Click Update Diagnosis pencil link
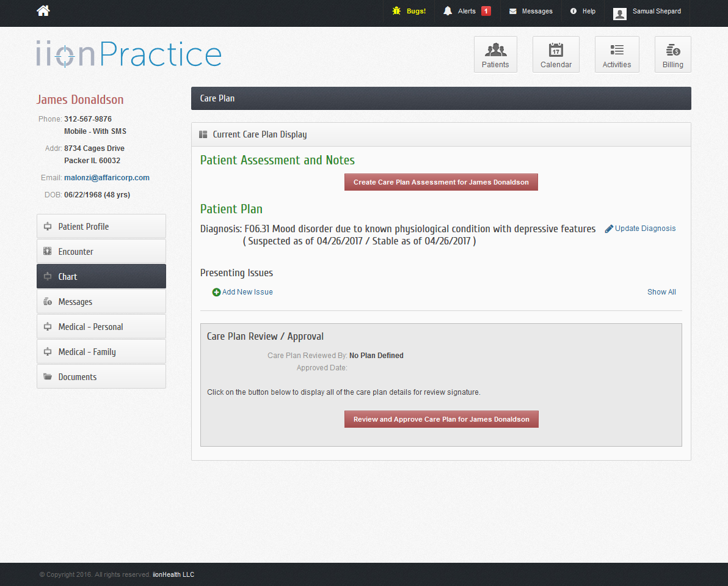The image size is (728, 586). [x=640, y=229]
